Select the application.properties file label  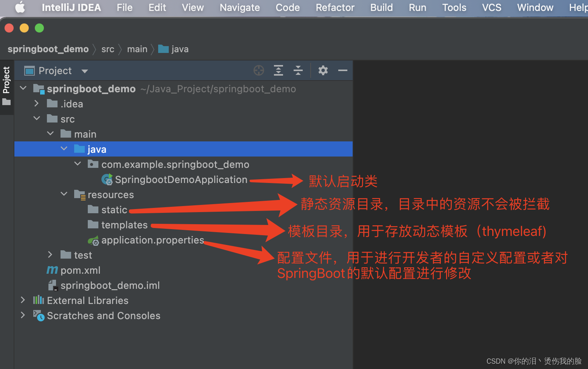[x=152, y=240]
